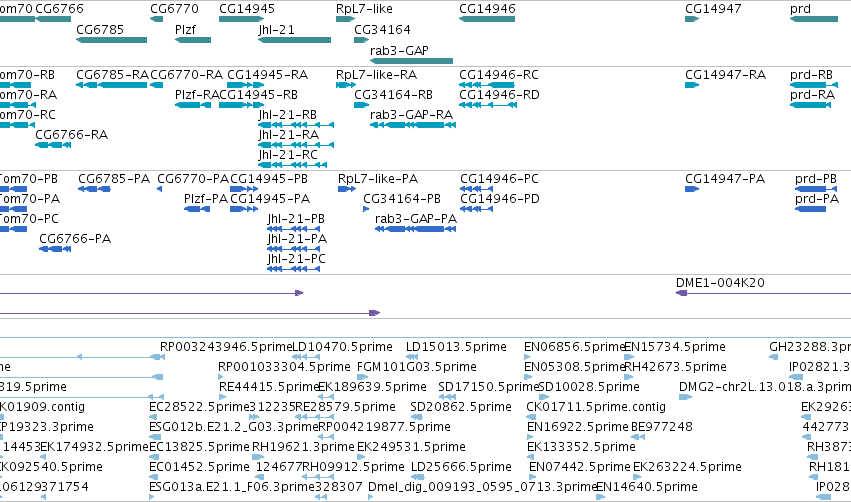Select the RP001033304.5prime EST label
The height and width of the screenshot is (502, 851).
pos(284,367)
